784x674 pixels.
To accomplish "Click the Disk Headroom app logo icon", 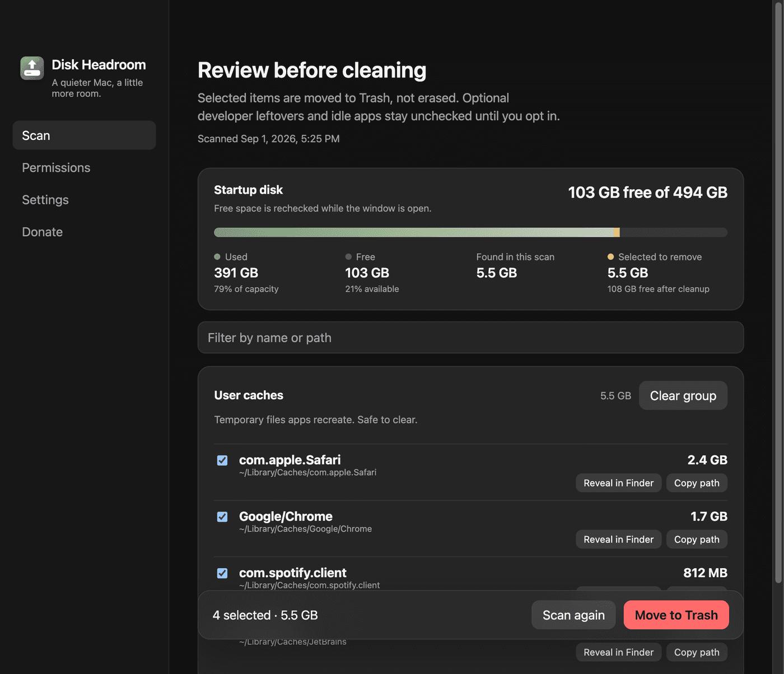I will tap(32, 68).
